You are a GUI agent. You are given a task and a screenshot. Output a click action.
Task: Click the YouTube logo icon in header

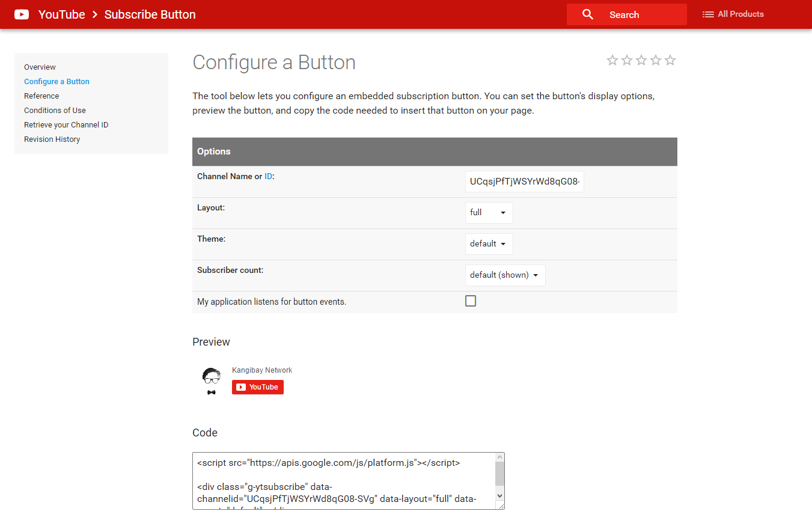pos(22,14)
